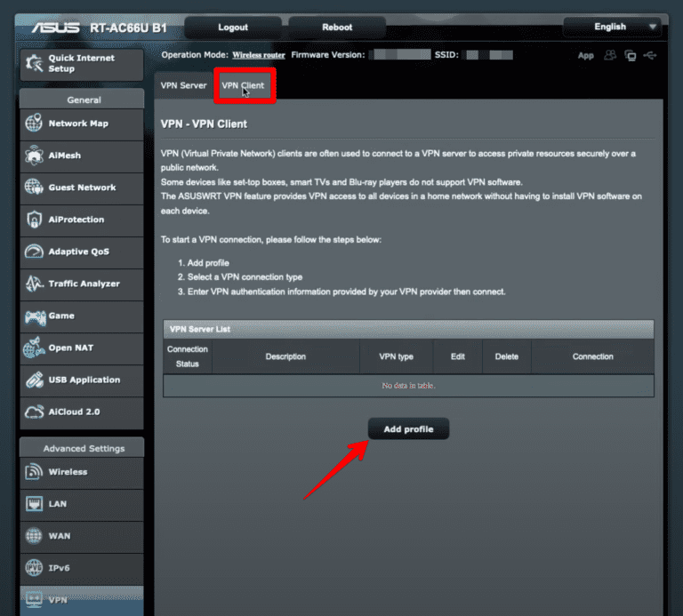The image size is (683, 616).
Task: Click the Quick Internet Setup button
Action: tap(82, 64)
